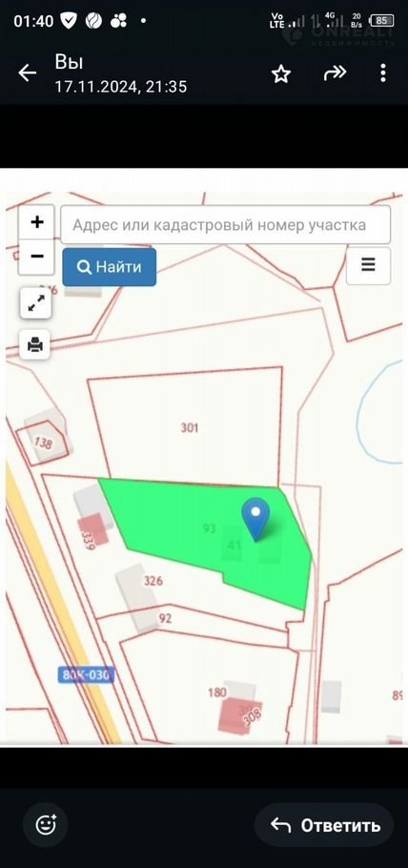408x868 pixels.
Task: Select the red building labeled 308
Action: point(239,715)
